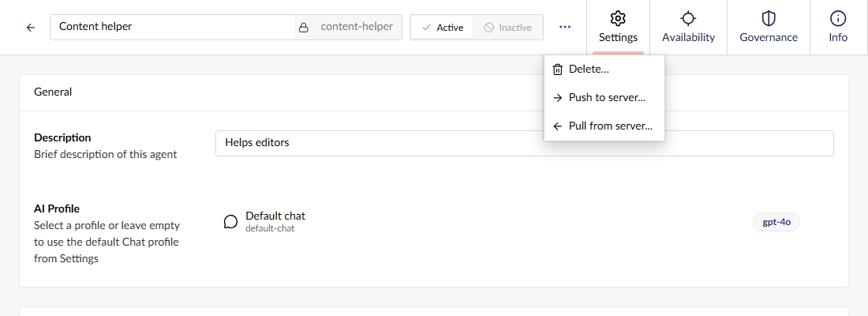Click the General section heading
Screen dimensions: 868x316
click(53, 92)
